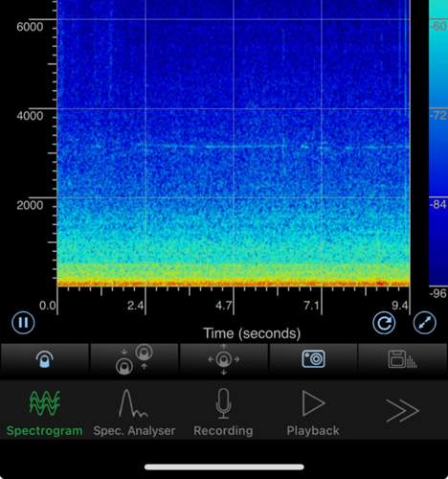The height and width of the screenshot is (479, 448).
Task: Select the four-arrow pan gesture icon
Action: pos(224,359)
